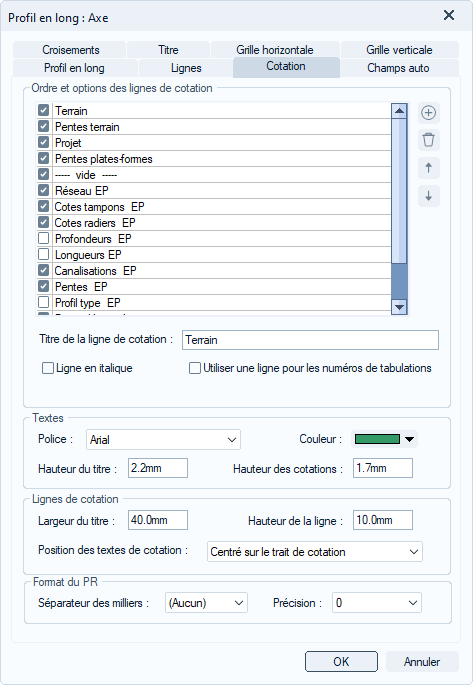Uncheck the Pentes terrain checkbox
The height and width of the screenshot is (685, 473).
coord(43,127)
